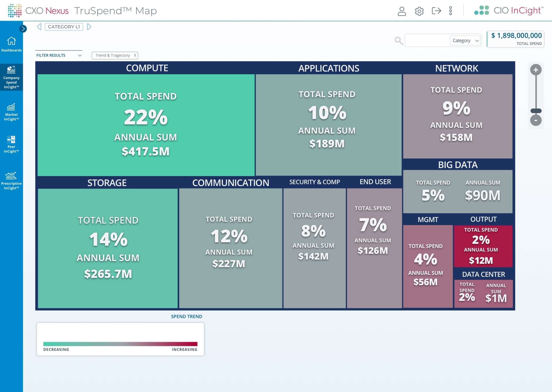This screenshot has height=392, width=552.
Task: Collapse the sidebar using the chevron toggle
Action: [23, 29]
